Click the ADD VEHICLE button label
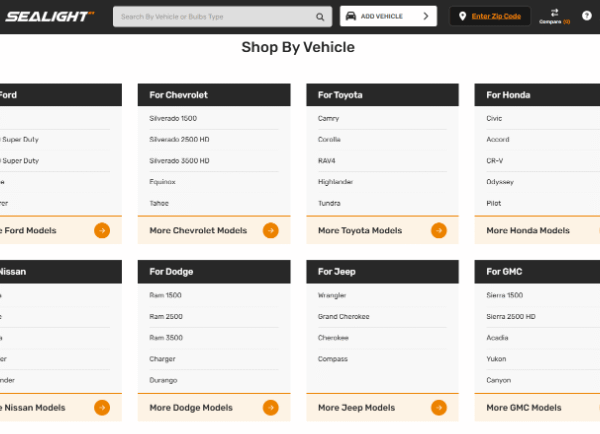 pos(382,16)
